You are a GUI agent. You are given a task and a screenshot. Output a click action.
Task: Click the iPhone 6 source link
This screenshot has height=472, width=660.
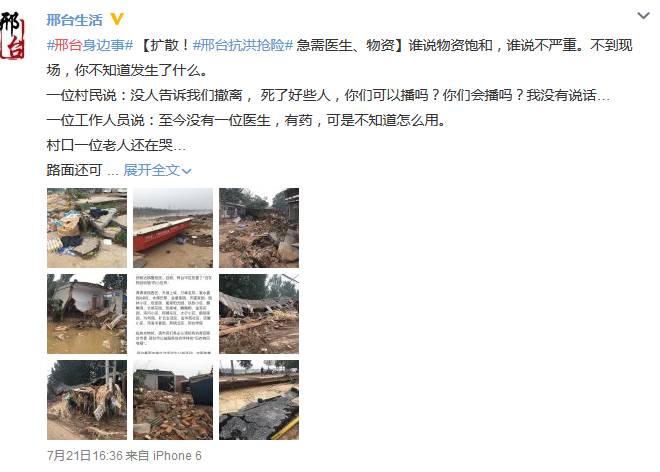click(x=177, y=456)
